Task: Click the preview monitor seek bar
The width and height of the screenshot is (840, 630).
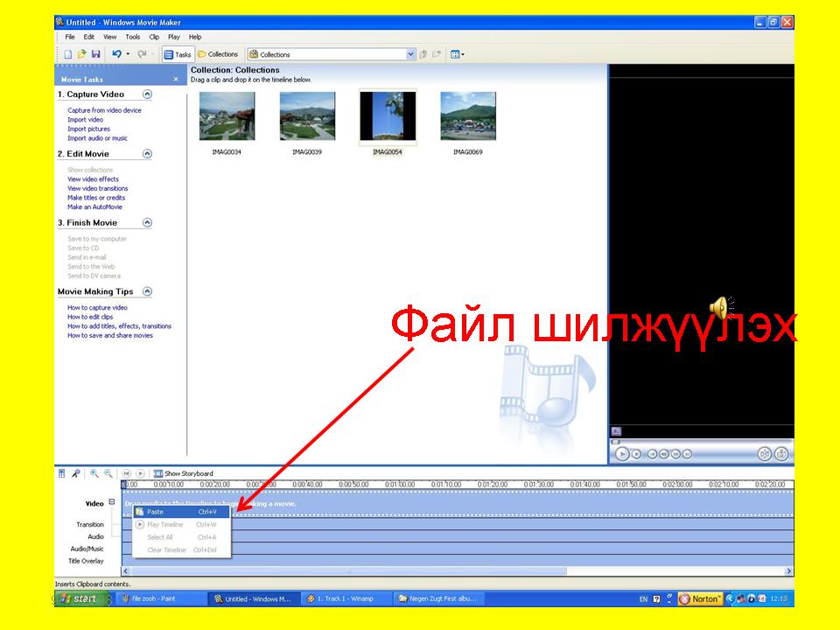Action: click(700, 440)
